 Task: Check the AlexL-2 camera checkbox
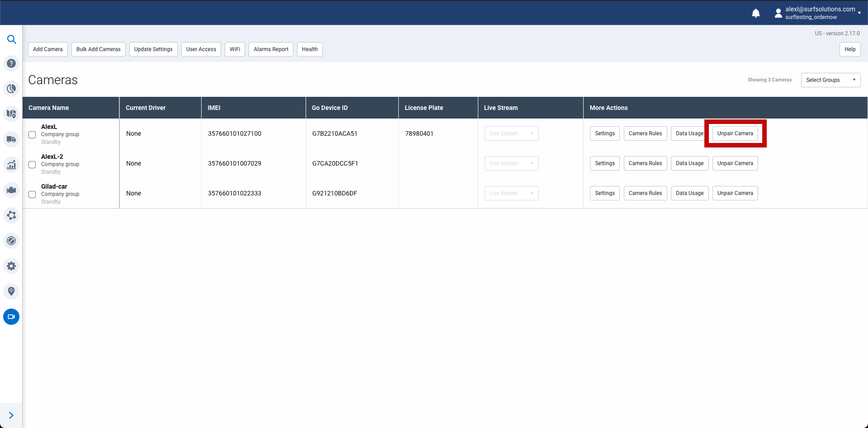tap(32, 165)
